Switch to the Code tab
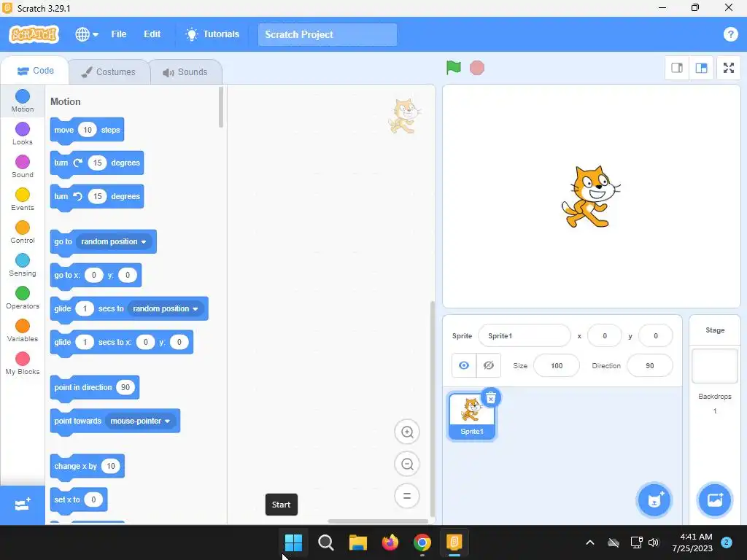747x560 pixels. [35, 71]
